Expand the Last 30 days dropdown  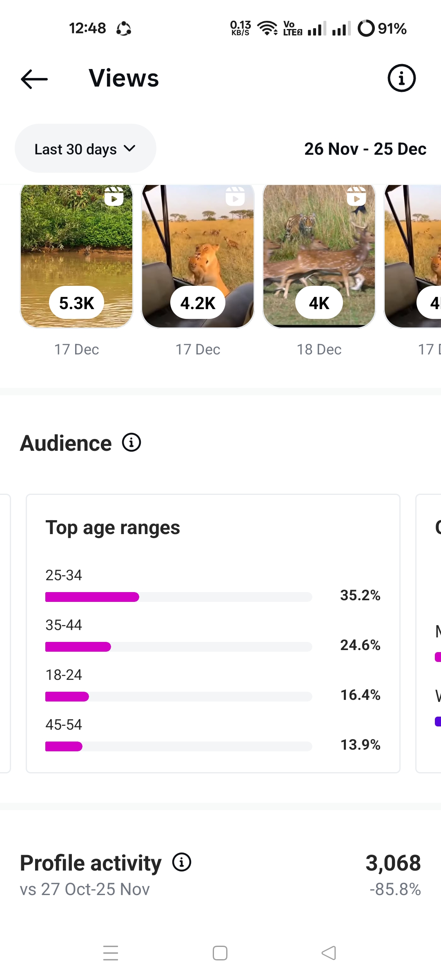(x=85, y=149)
